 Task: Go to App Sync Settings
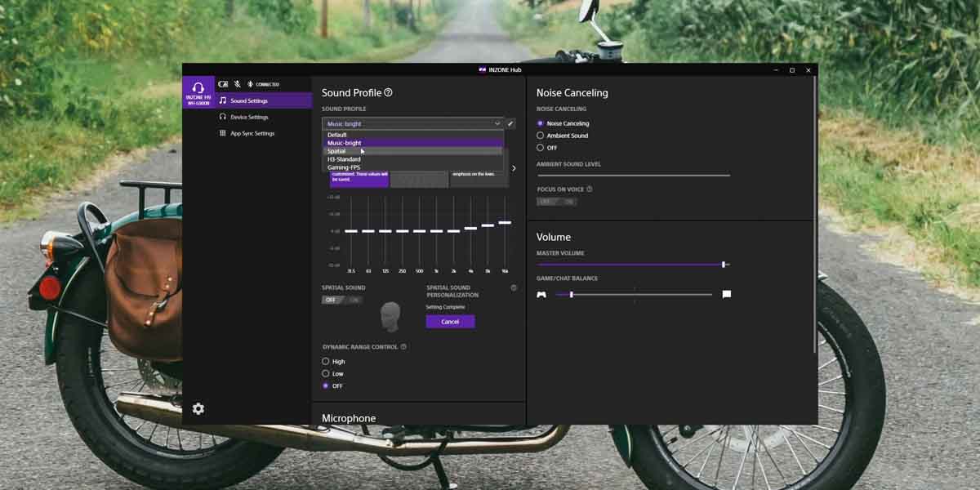tap(252, 133)
